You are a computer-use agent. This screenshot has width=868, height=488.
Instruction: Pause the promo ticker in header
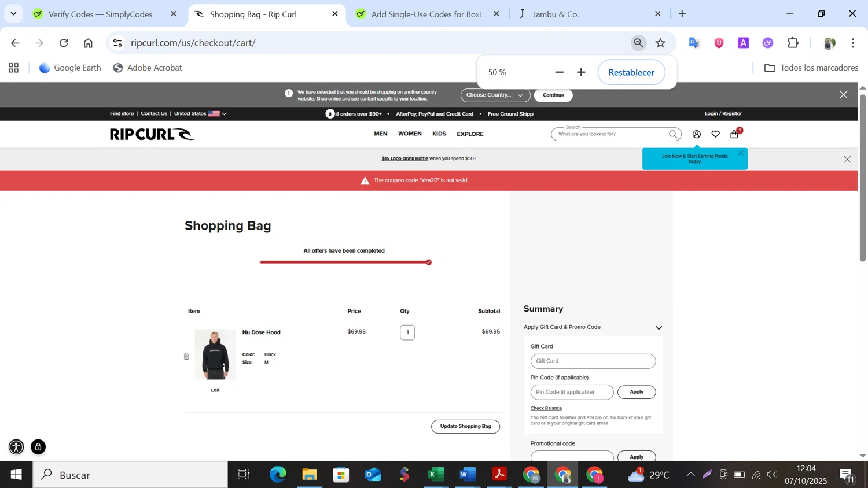[330, 114]
